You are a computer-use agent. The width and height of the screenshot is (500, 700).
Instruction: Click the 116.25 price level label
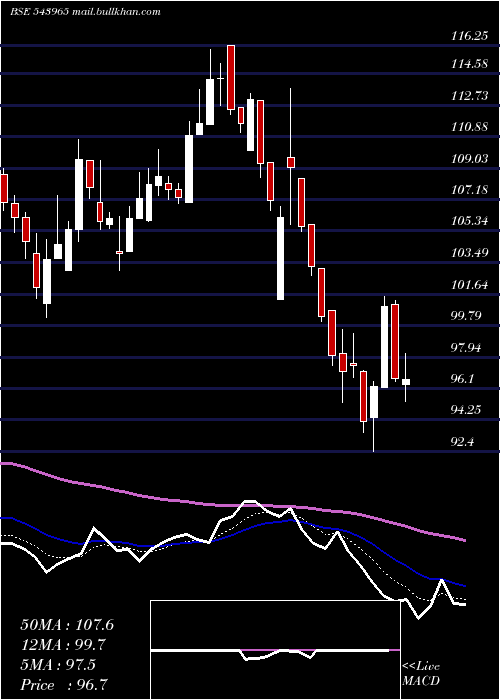click(469, 37)
